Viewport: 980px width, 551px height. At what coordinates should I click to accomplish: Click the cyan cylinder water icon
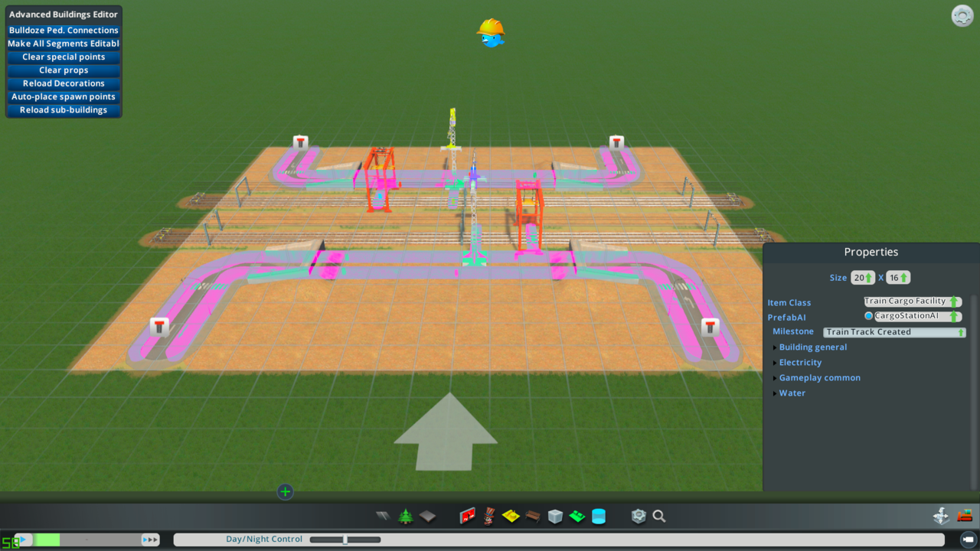(599, 517)
